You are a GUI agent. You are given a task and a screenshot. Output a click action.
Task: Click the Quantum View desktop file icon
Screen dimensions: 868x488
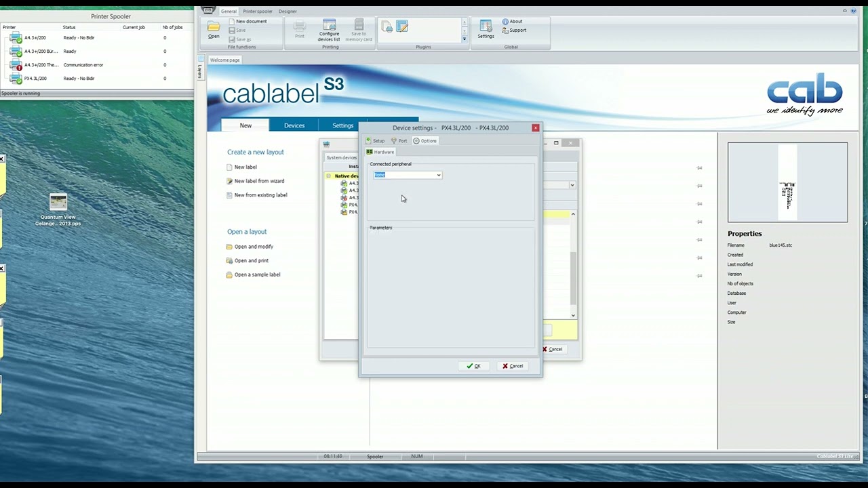[58, 210]
